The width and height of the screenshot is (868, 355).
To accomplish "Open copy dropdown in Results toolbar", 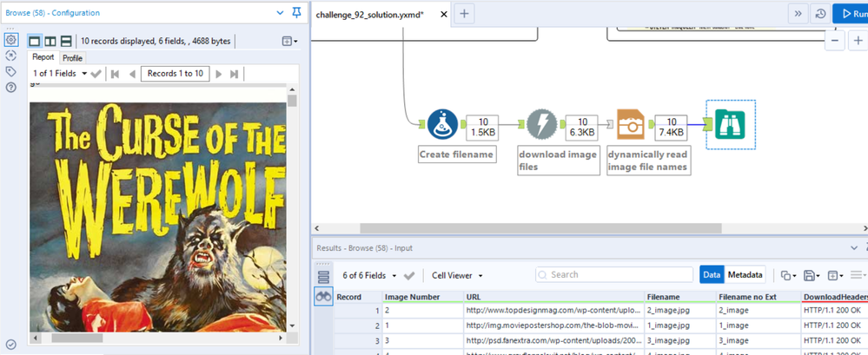I will tap(788, 275).
